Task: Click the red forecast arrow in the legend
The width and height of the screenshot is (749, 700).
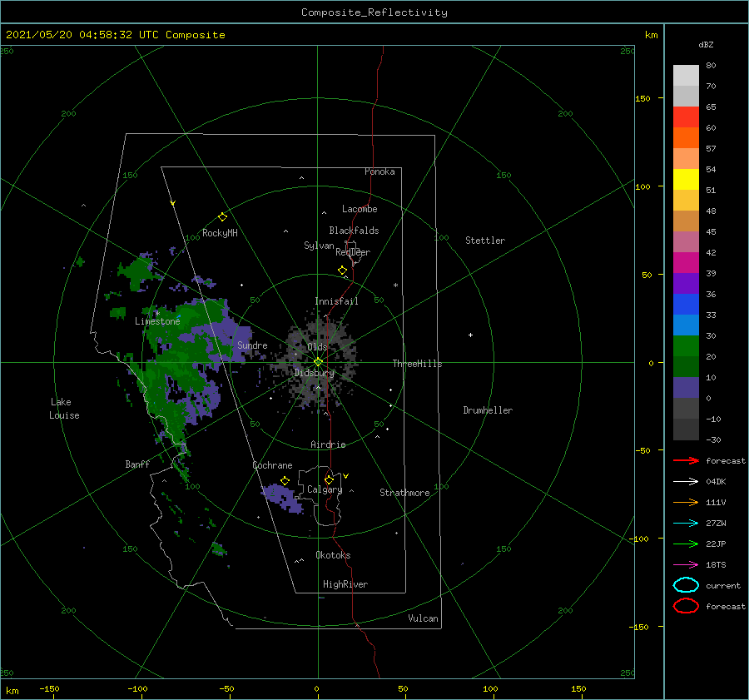Action: pyautogui.click(x=686, y=460)
